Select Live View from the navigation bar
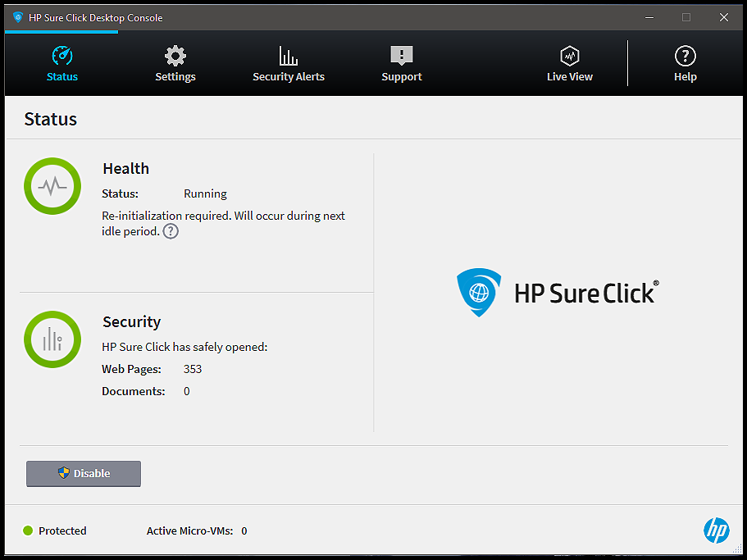747x560 pixels. (x=569, y=76)
